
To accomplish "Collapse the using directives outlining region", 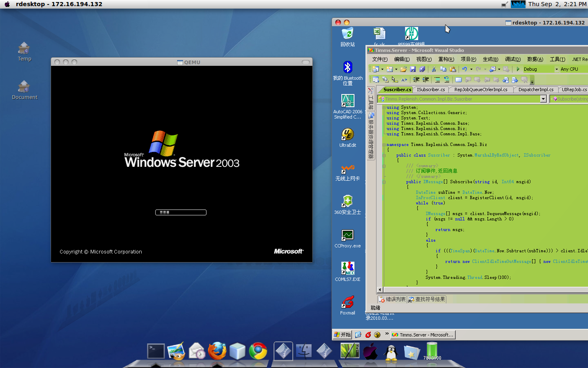I will [384, 108].
